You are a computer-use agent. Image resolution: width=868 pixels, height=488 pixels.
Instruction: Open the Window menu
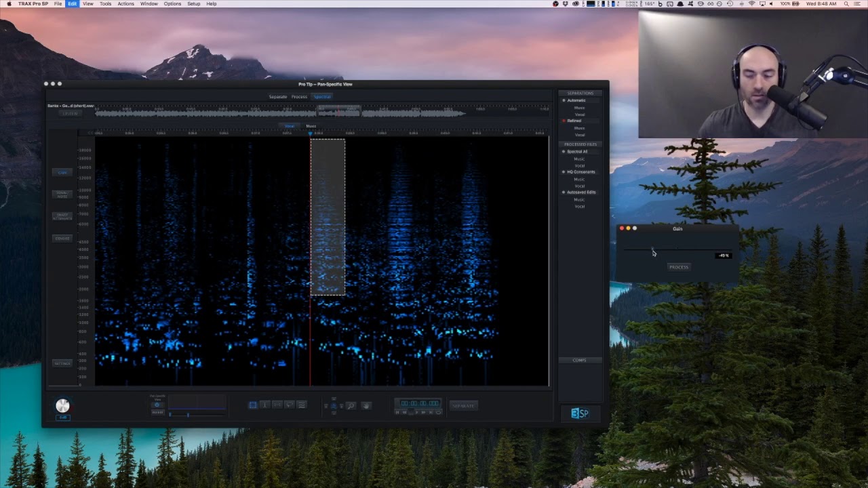(x=149, y=4)
